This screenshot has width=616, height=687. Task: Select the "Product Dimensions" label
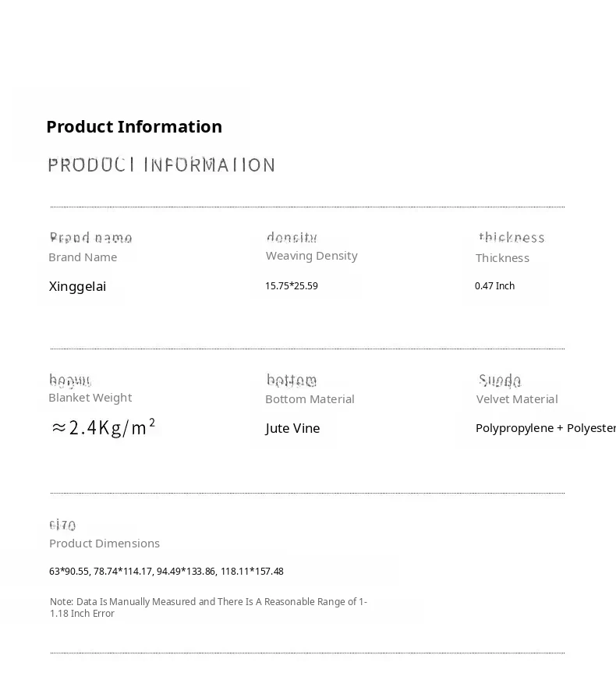click(x=104, y=544)
